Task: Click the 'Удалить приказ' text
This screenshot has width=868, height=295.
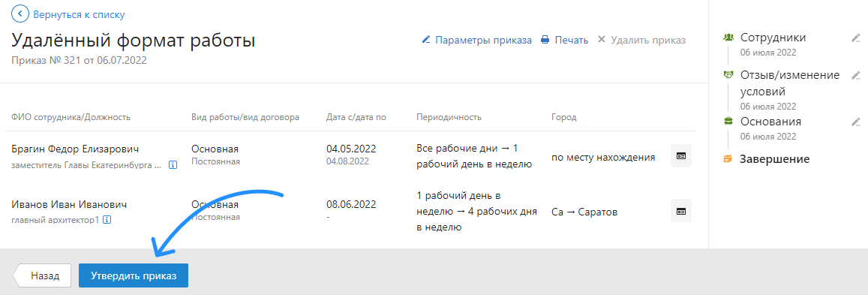Action: 648,41
